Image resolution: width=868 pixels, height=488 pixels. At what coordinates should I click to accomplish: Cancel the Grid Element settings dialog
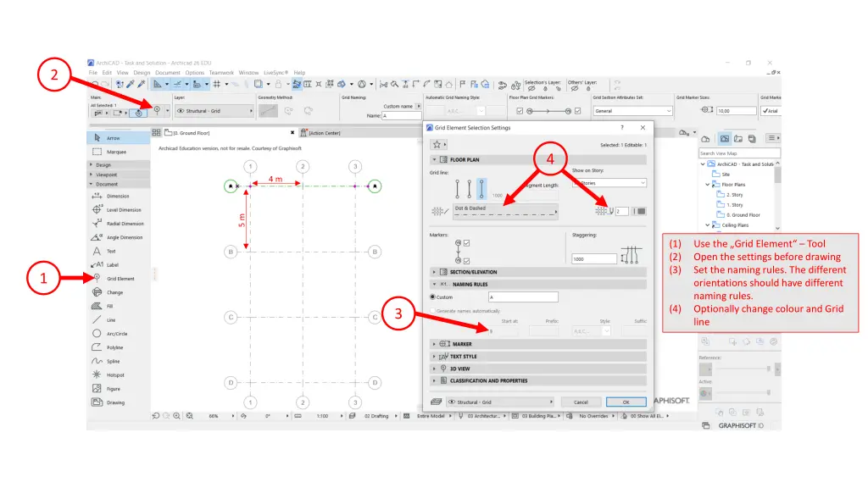pos(581,402)
